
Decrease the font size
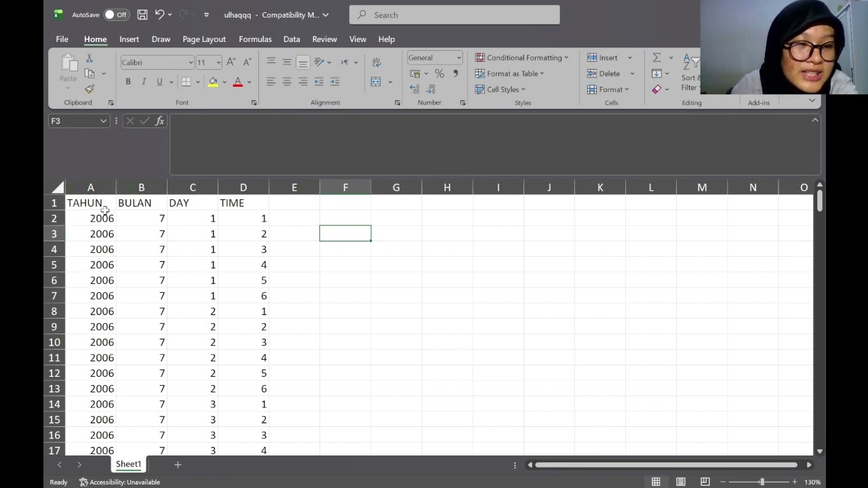(247, 62)
